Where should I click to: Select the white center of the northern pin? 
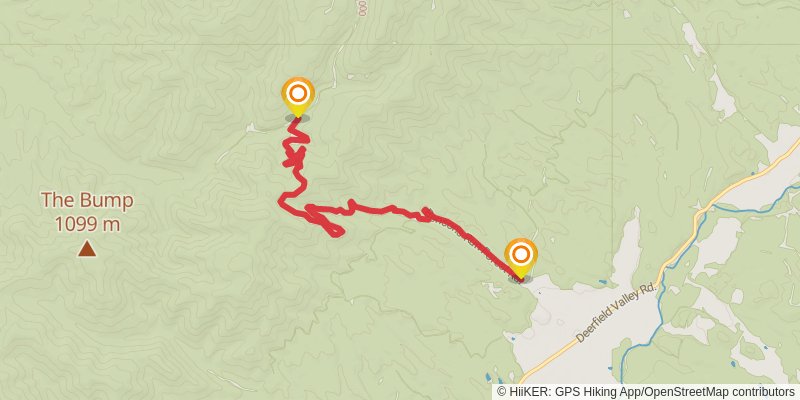(x=298, y=93)
